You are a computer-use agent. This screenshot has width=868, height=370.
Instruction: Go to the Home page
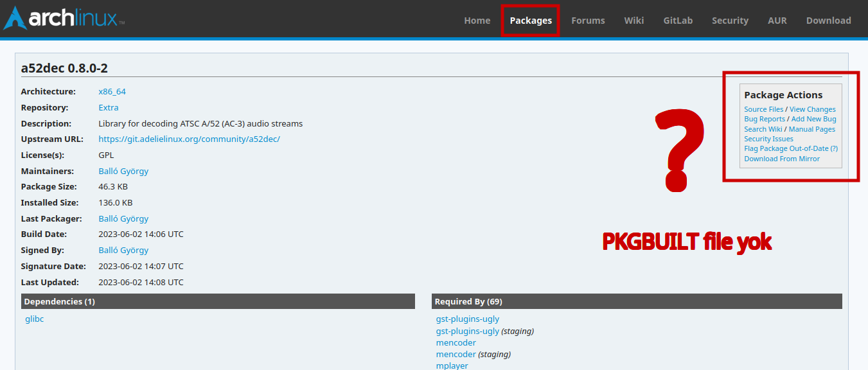point(477,21)
